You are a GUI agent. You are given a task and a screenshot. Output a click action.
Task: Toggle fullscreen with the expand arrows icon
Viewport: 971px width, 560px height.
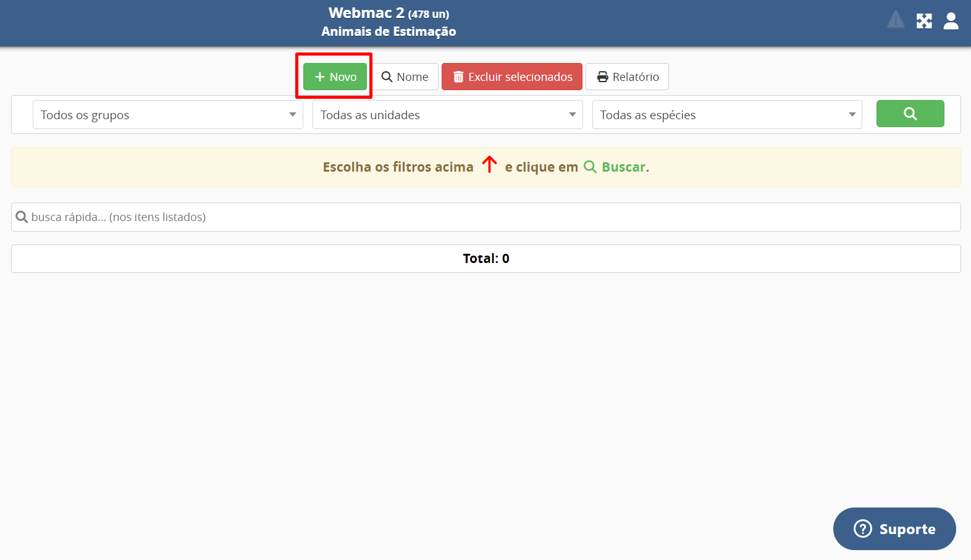924,21
